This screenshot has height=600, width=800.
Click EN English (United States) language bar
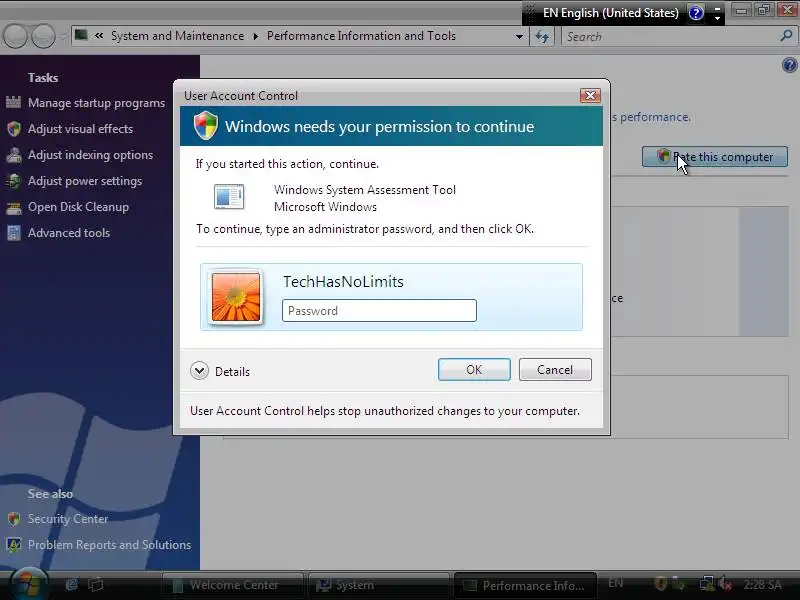click(x=611, y=13)
